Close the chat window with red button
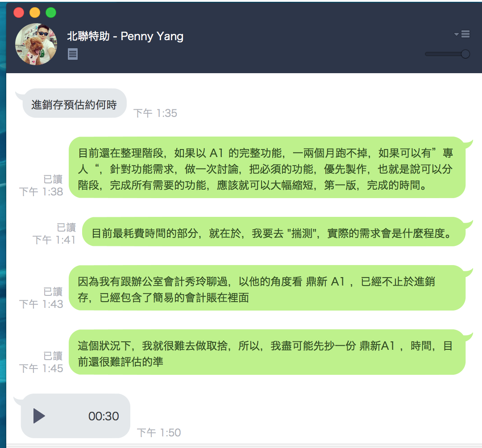The image size is (482, 448). 19,12
